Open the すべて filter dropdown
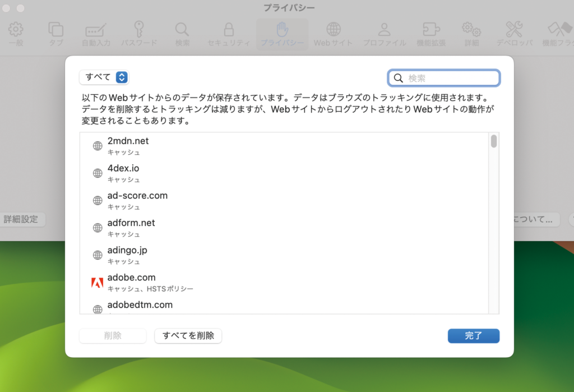The height and width of the screenshot is (392, 574). coord(104,77)
